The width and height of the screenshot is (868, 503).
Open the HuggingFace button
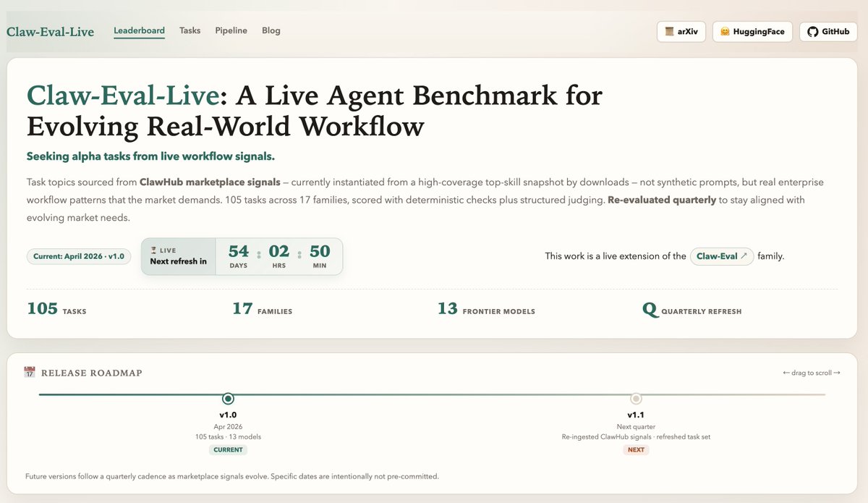tap(752, 32)
